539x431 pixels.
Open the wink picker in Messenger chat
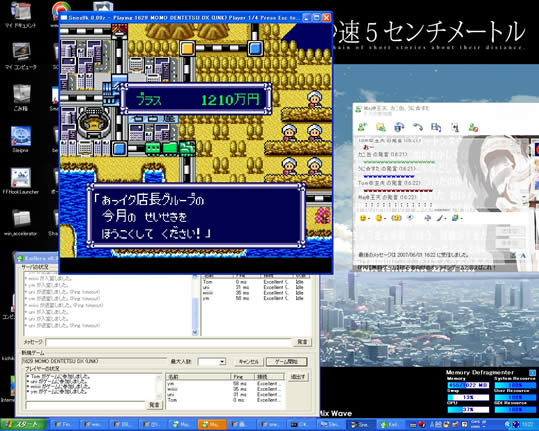(x=380, y=218)
